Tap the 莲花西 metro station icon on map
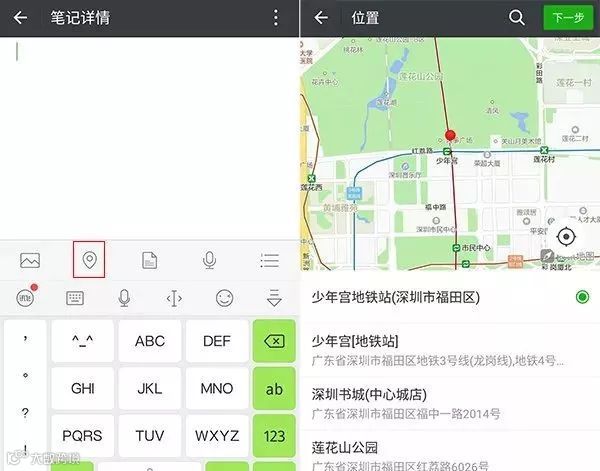The height and width of the screenshot is (471, 600). [311, 178]
